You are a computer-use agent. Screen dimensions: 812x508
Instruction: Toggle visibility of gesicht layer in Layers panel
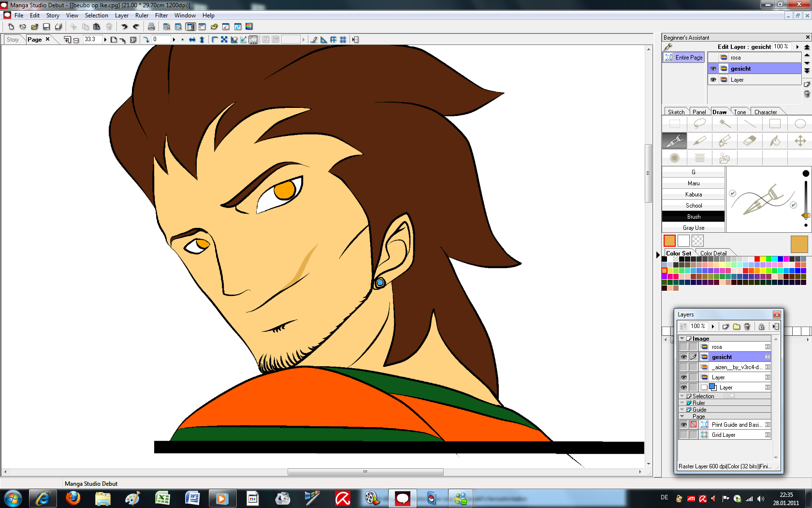click(683, 357)
